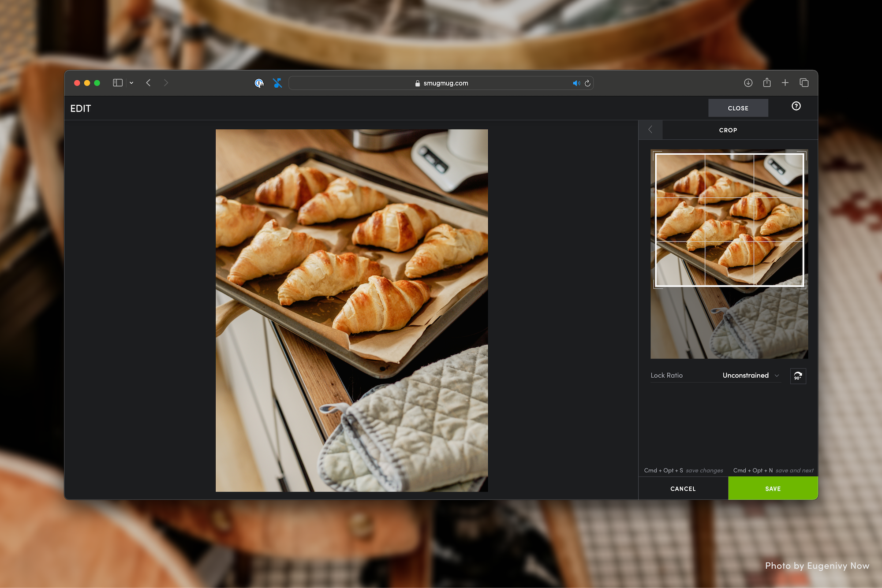882x588 pixels.
Task: Show tab overview icon
Action: click(804, 83)
